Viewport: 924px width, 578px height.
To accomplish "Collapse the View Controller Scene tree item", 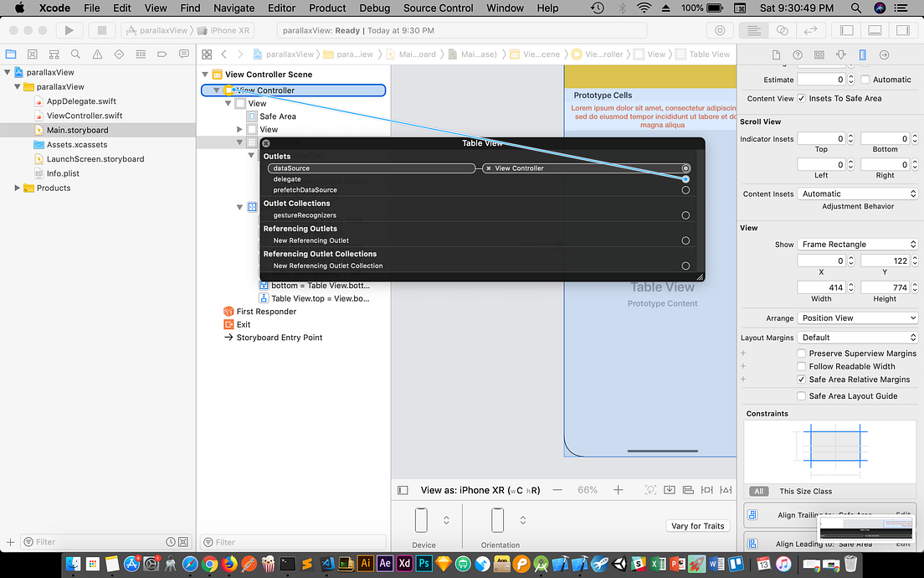I will click(203, 74).
